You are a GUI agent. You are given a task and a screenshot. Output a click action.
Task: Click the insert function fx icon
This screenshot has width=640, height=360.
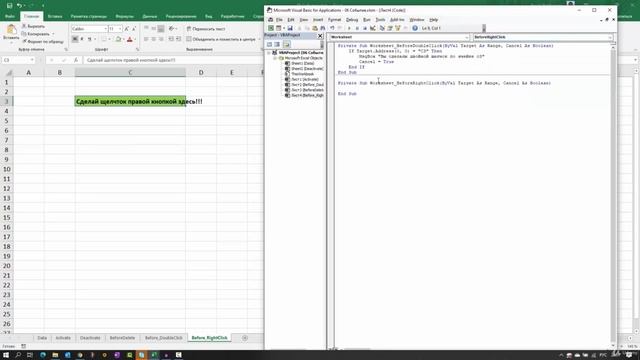[x=76, y=60]
